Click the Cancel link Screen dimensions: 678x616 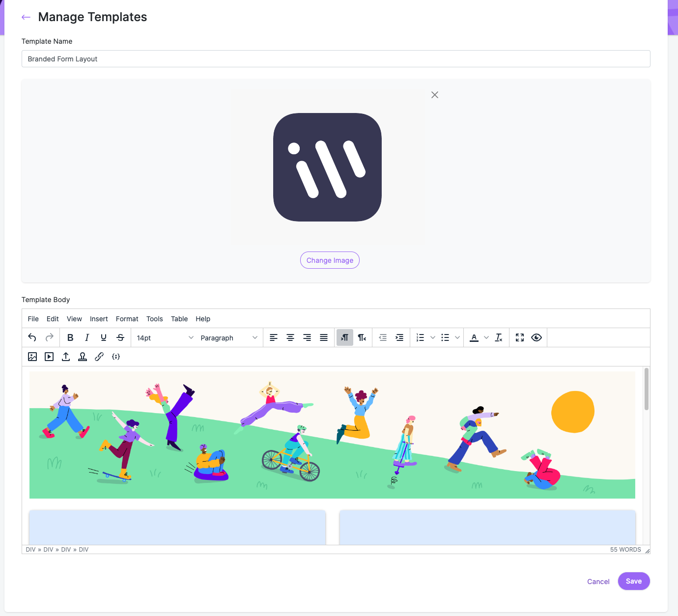598,582
